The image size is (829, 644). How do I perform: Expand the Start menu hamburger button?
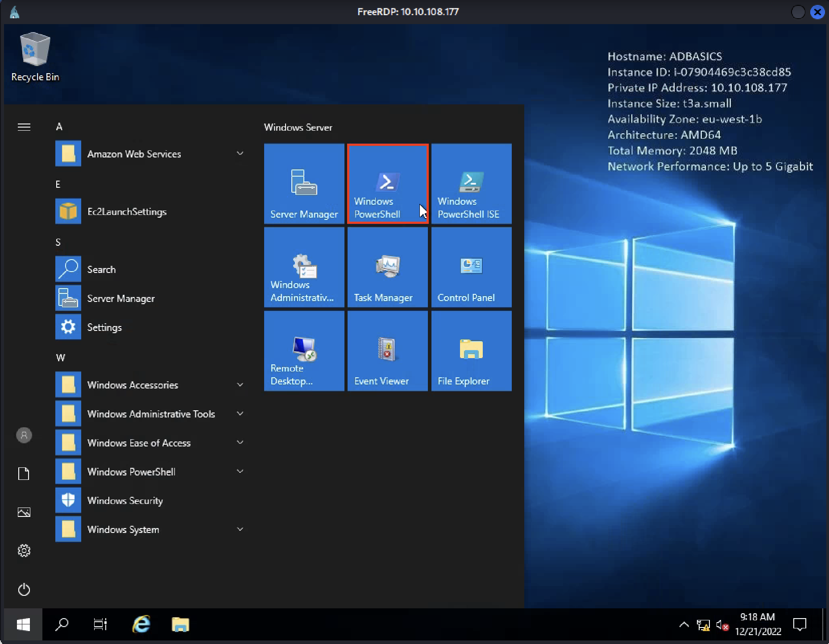(x=24, y=127)
